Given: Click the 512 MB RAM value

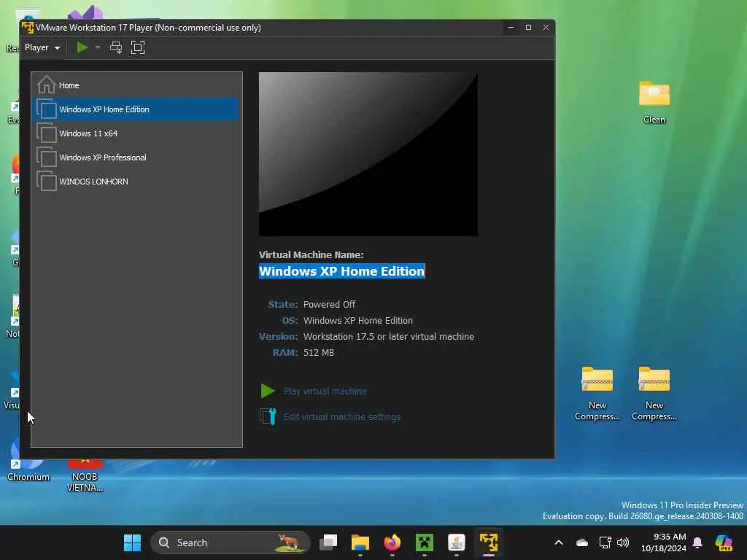Looking at the screenshot, I should tap(319, 352).
